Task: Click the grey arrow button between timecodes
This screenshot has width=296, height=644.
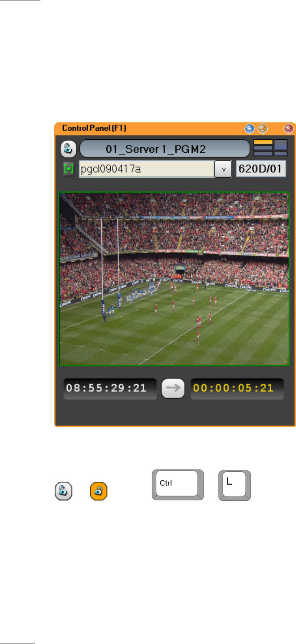Action: [x=174, y=388]
